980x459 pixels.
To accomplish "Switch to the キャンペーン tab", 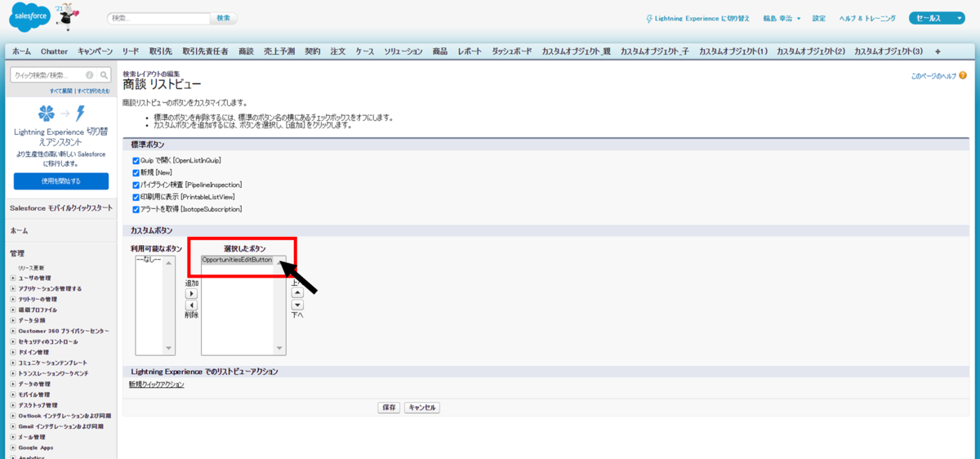I will [96, 51].
